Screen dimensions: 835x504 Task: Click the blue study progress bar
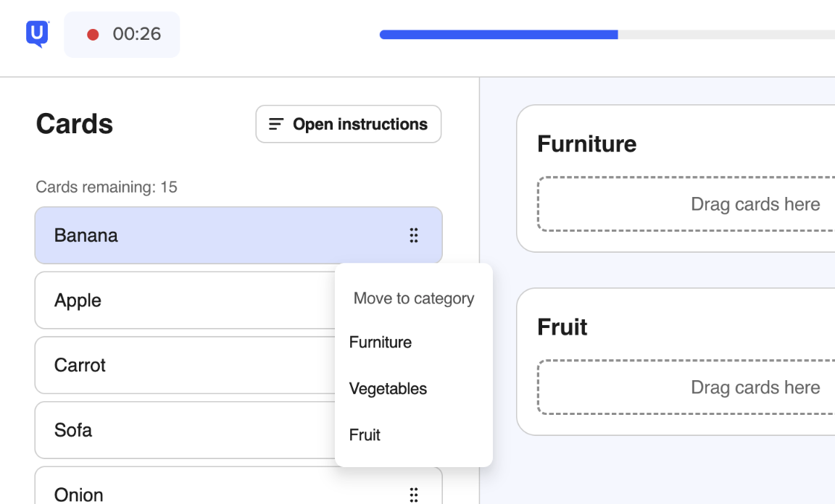pyautogui.click(x=499, y=35)
